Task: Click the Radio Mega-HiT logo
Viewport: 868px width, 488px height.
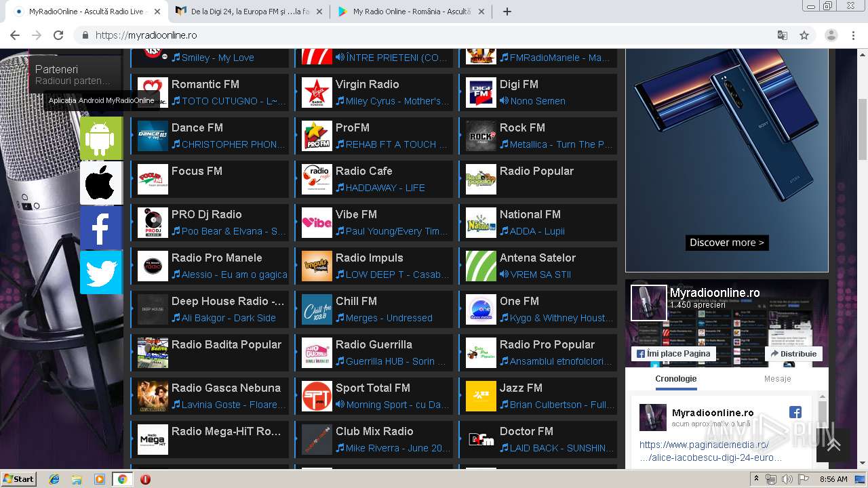Action: tap(153, 439)
